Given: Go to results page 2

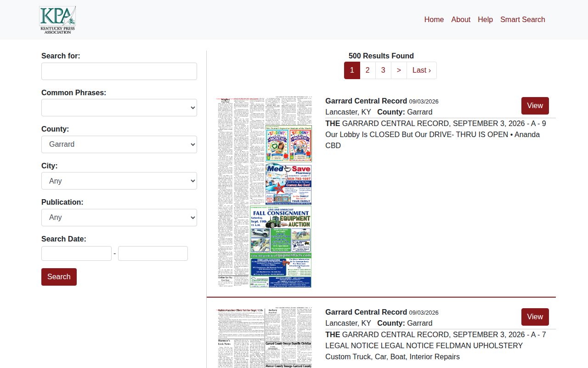Looking at the screenshot, I should (x=367, y=70).
